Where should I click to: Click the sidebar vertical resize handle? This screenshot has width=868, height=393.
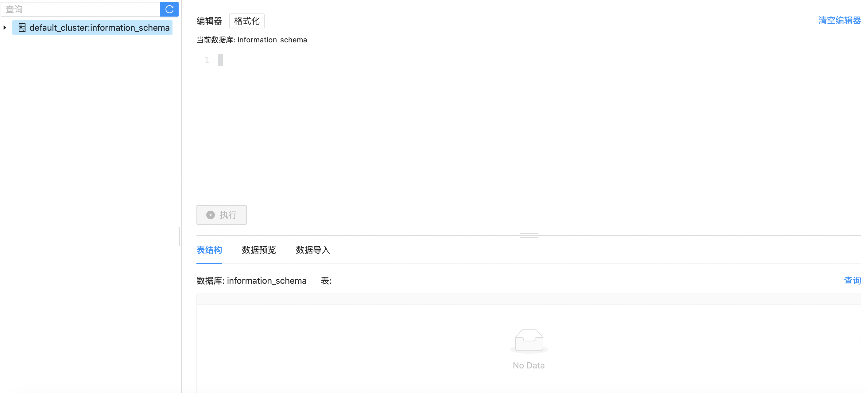[x=180, y=237]
